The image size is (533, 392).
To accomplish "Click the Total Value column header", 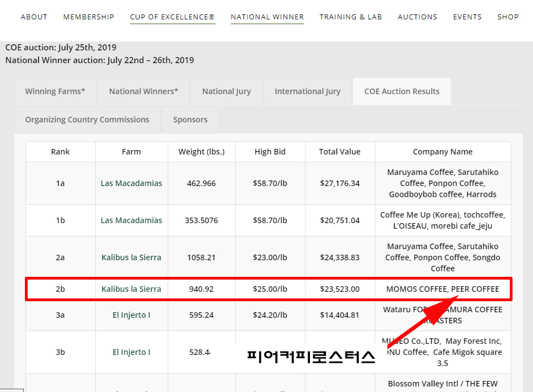I will tap(340, 152).
